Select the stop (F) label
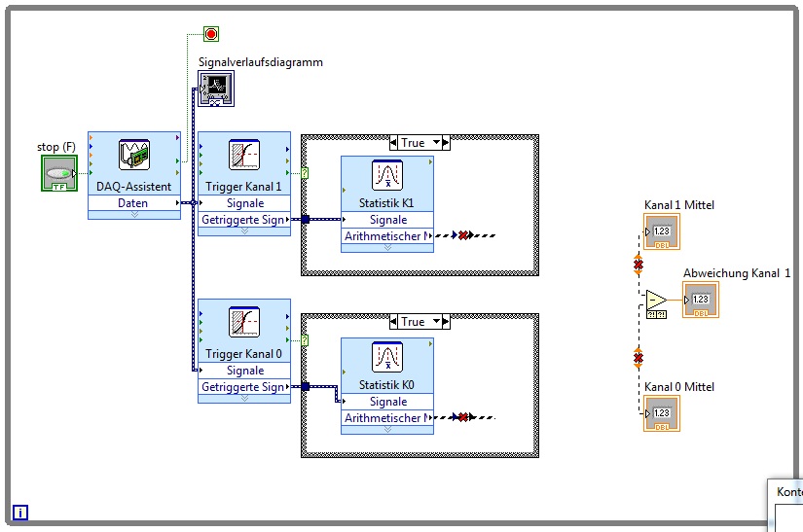This screenshot has height=532, width=803. coord(56,147)
